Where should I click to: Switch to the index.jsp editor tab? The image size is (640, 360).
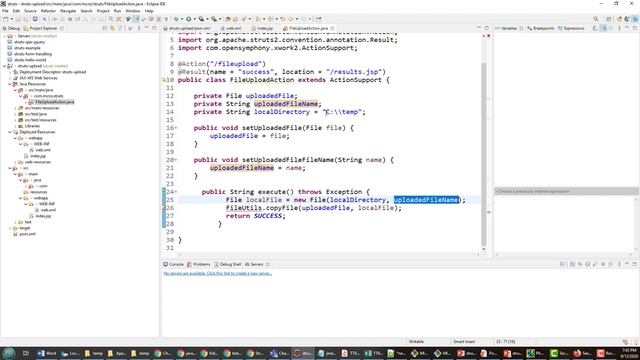pos(262,28)
